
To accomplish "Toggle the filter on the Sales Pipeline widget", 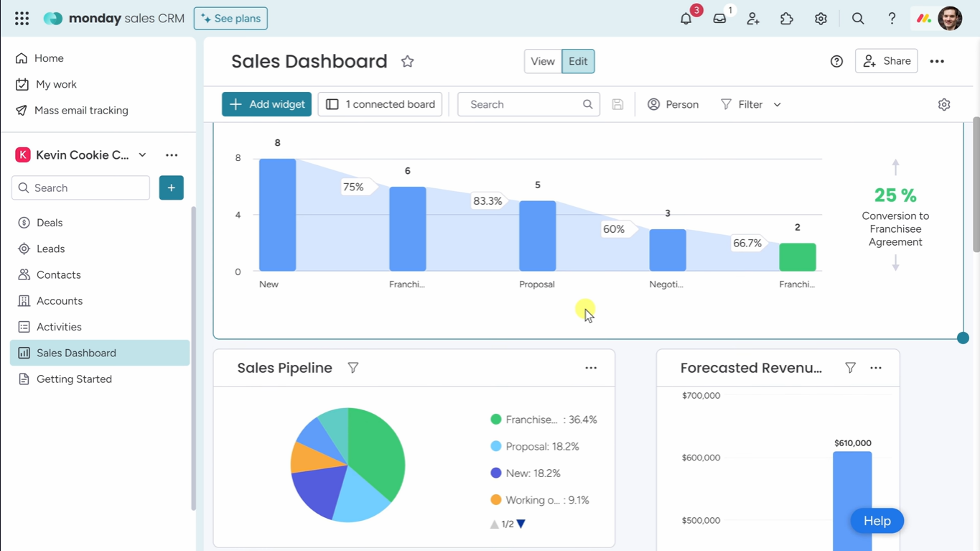I will [x=353, y=367].
